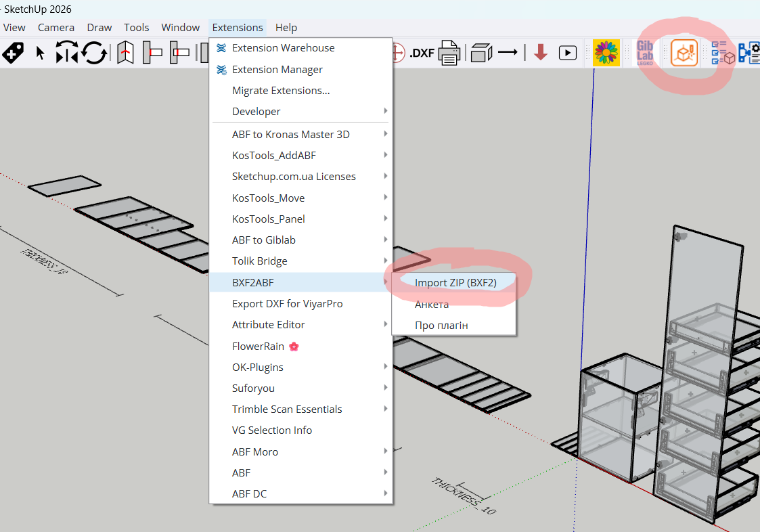Select the arrow Select tool
The image size is (760, 532).
[x=41, y=53]
